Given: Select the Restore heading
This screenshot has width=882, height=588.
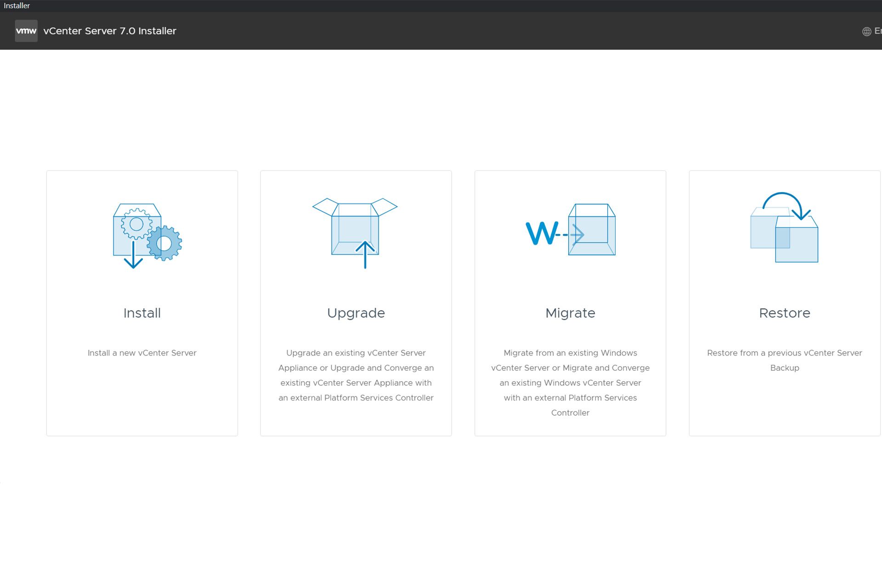Looking at the screenshot, I should point(785,313).
